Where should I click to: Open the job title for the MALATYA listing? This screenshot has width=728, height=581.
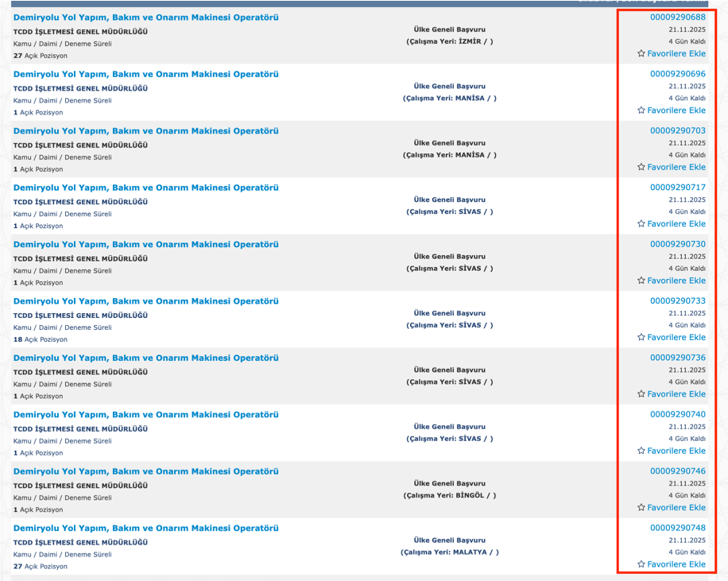click(145, 528)
